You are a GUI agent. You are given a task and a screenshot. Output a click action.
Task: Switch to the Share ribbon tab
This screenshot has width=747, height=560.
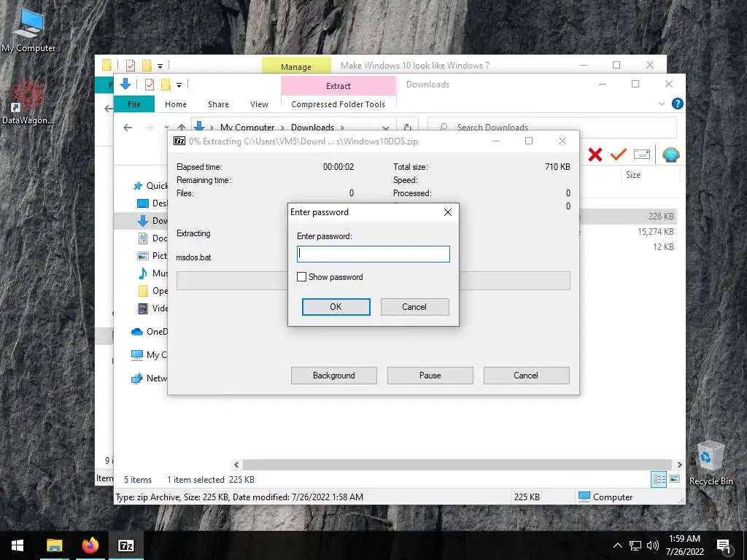[x=218, y=104]
